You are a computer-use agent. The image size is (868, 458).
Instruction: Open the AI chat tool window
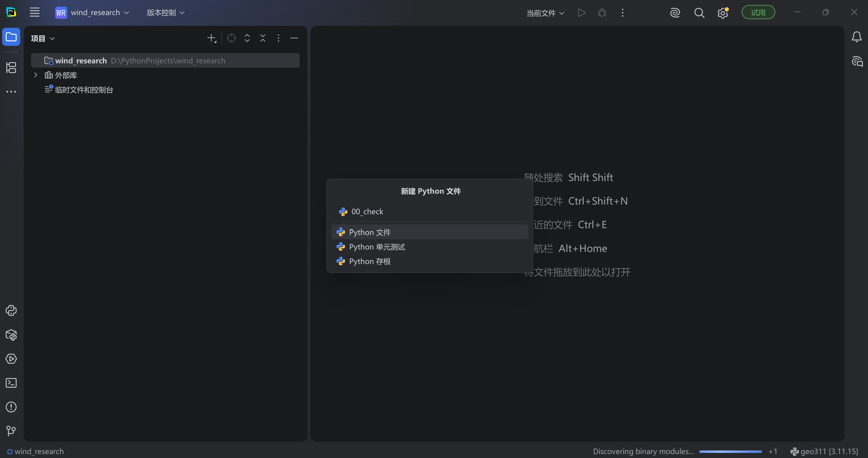857,61
